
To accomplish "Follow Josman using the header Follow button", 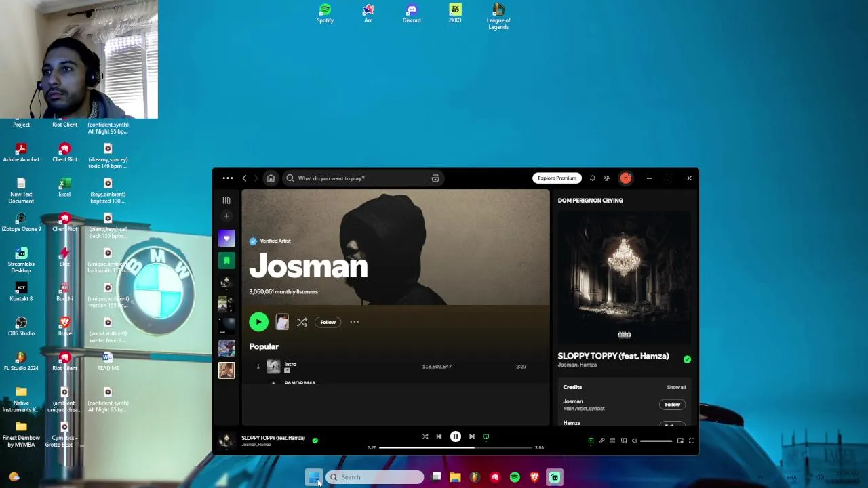I will [x=328, y=322].
